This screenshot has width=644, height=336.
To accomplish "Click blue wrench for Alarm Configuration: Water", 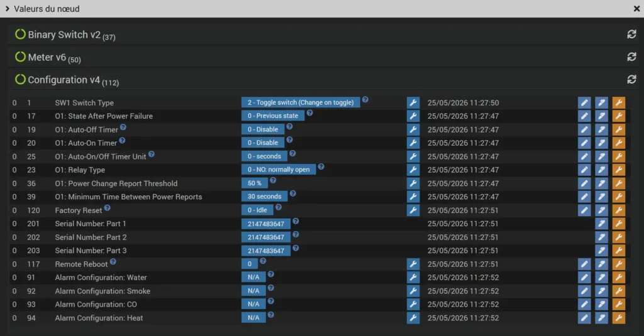I will tap(413, 278).
